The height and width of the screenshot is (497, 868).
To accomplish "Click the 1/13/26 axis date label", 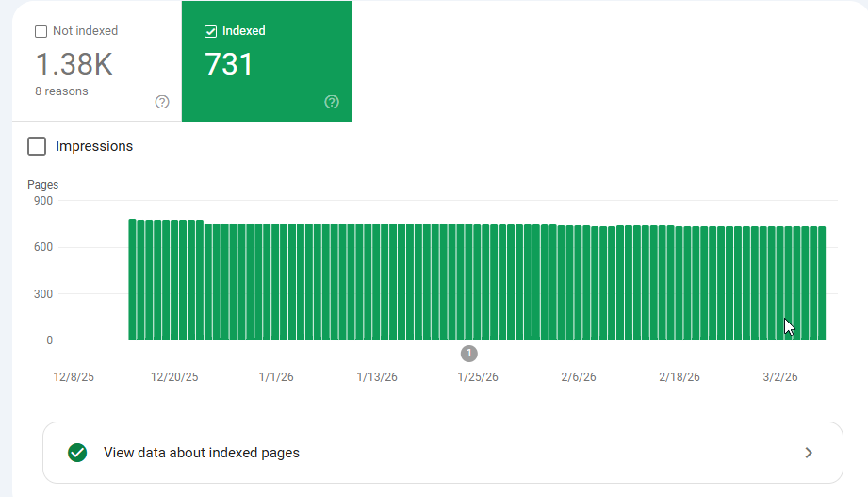I will click(x=377, y=377).
